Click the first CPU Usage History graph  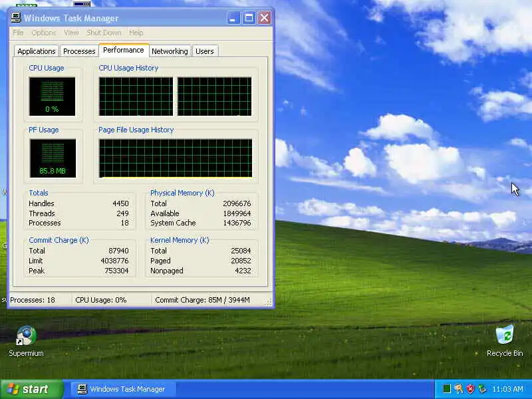pos(136,96)
